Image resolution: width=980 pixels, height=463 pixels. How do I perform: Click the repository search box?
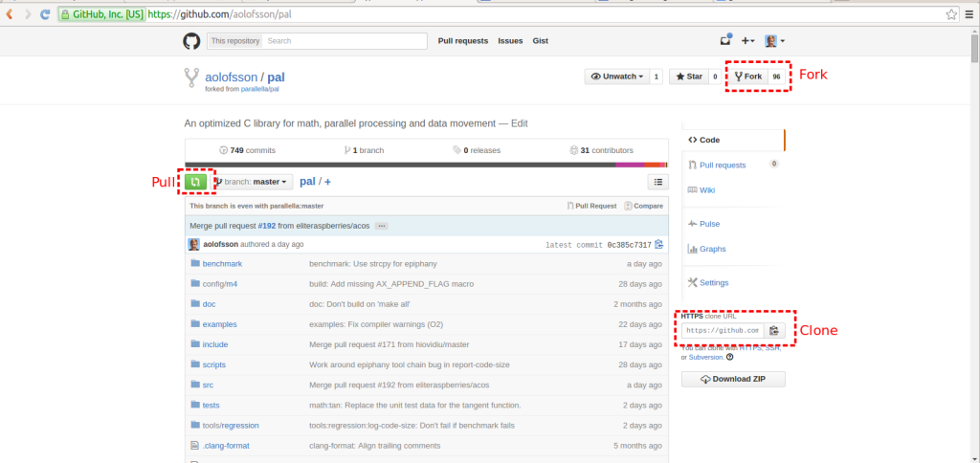click(x=345, y=41)
